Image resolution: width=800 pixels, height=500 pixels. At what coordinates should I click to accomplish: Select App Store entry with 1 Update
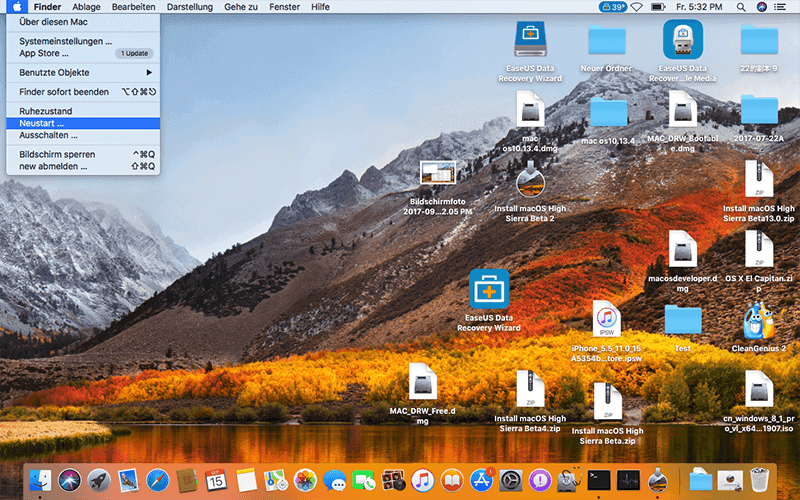(83, 53)
